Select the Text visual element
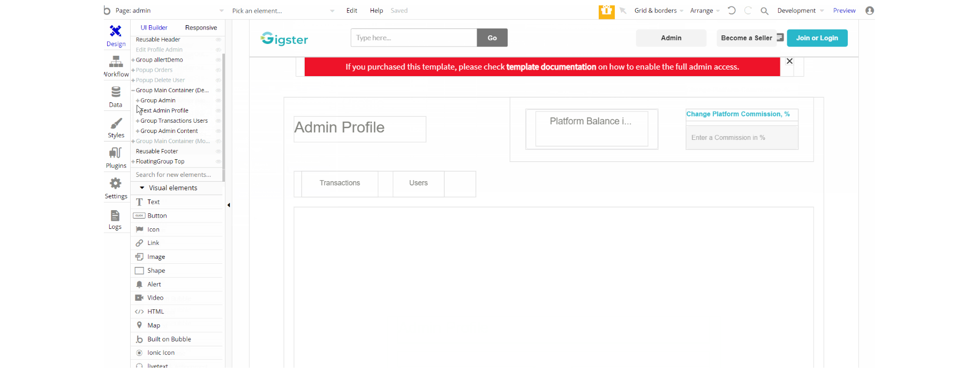This screenshot has width=980, height=372. click(177, 202)
